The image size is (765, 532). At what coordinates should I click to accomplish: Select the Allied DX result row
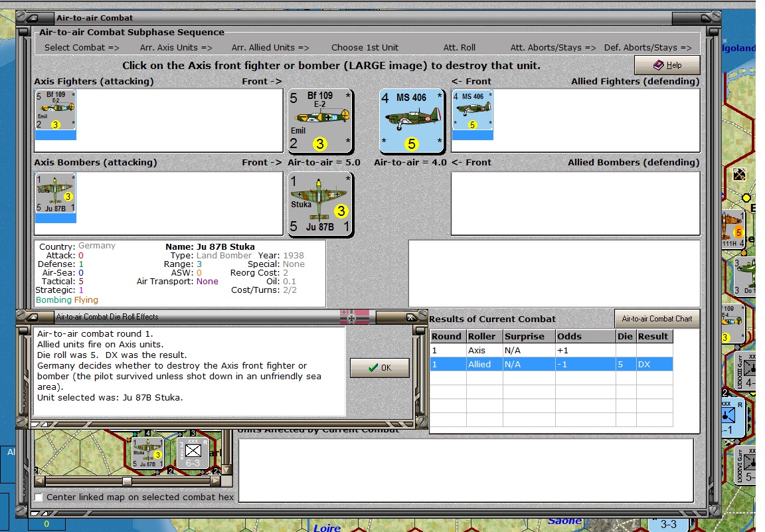click(551, 364)
